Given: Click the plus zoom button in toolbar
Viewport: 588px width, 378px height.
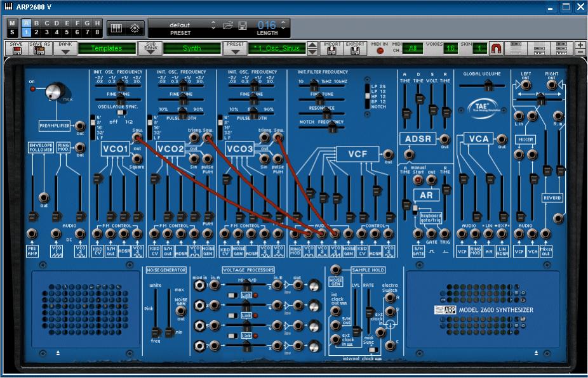Looking at the screenshot, I should [x=580, y=45].
